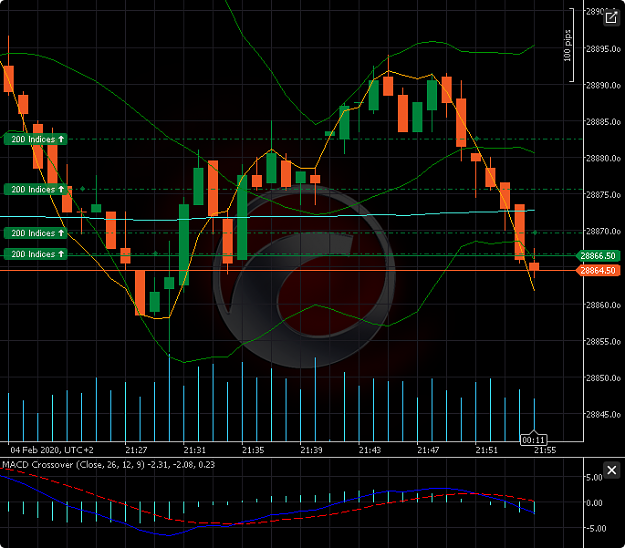Click the MACD Crossover indicator title text
Viewport: 625px width, 548px height.
[x=108, y=465]
